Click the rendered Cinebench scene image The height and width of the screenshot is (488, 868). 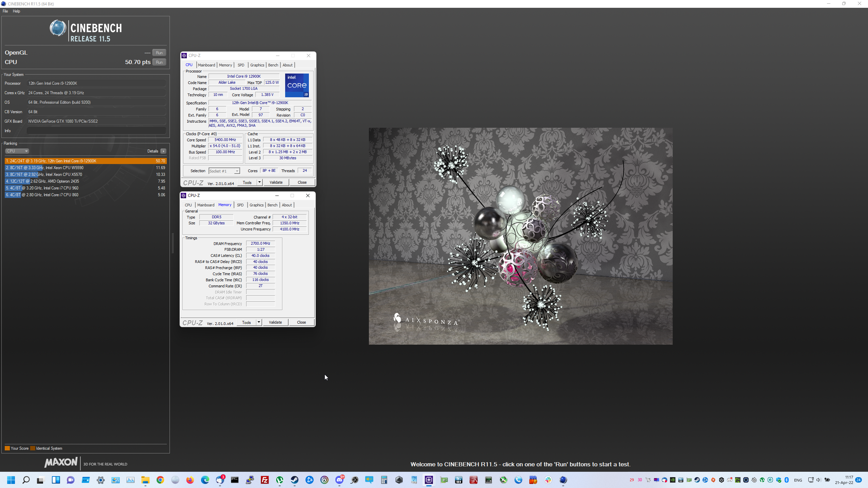click(x=520, y=236)
